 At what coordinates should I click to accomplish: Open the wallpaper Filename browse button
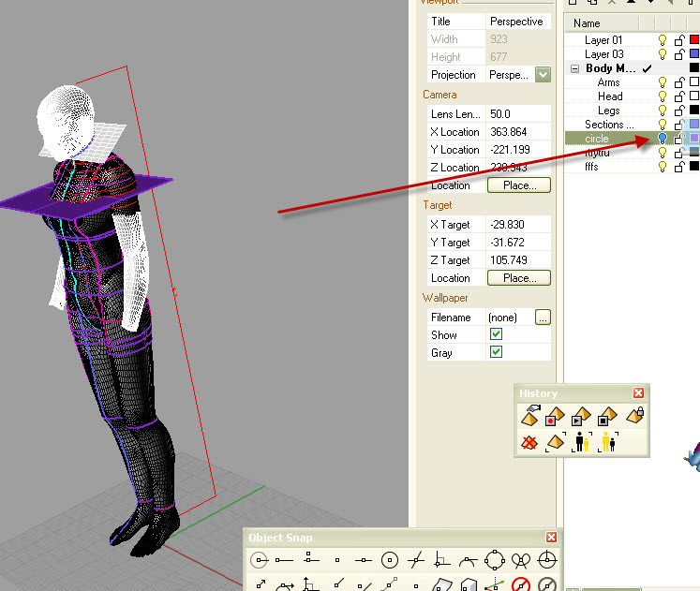point(543,318)
